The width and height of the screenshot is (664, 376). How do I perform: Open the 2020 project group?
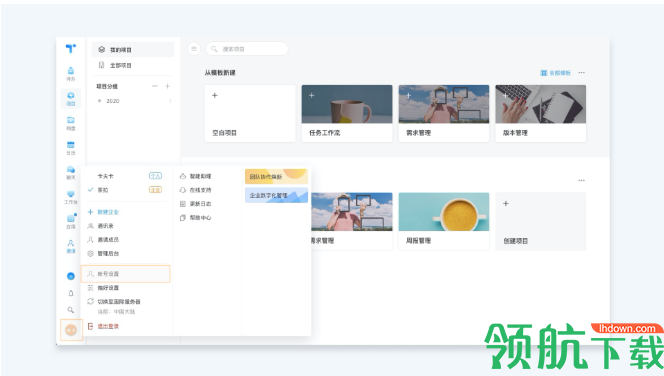point(133,101)
